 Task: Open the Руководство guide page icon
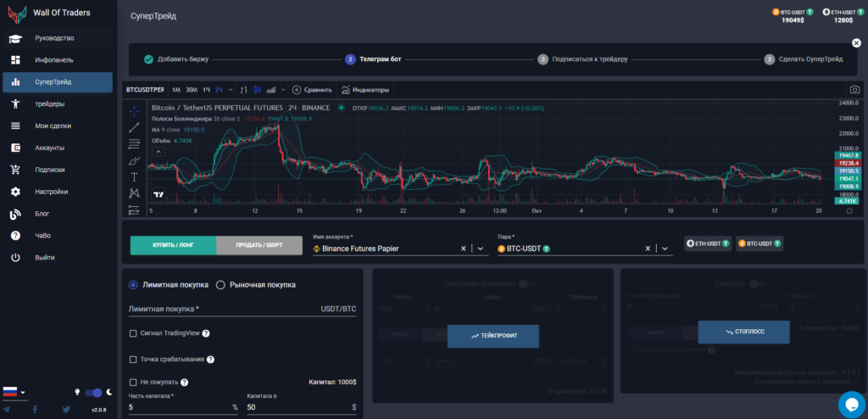tap(15, 38)
